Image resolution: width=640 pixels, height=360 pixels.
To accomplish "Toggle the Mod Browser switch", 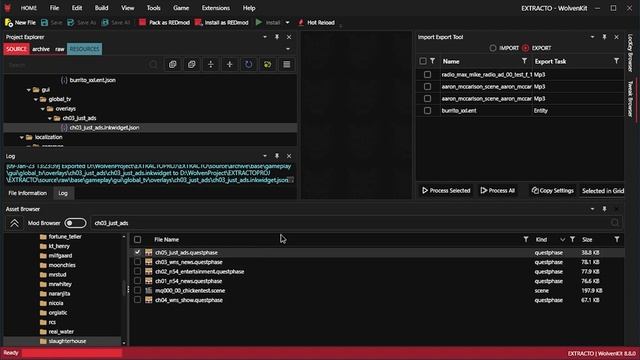I will pos(75,223).
